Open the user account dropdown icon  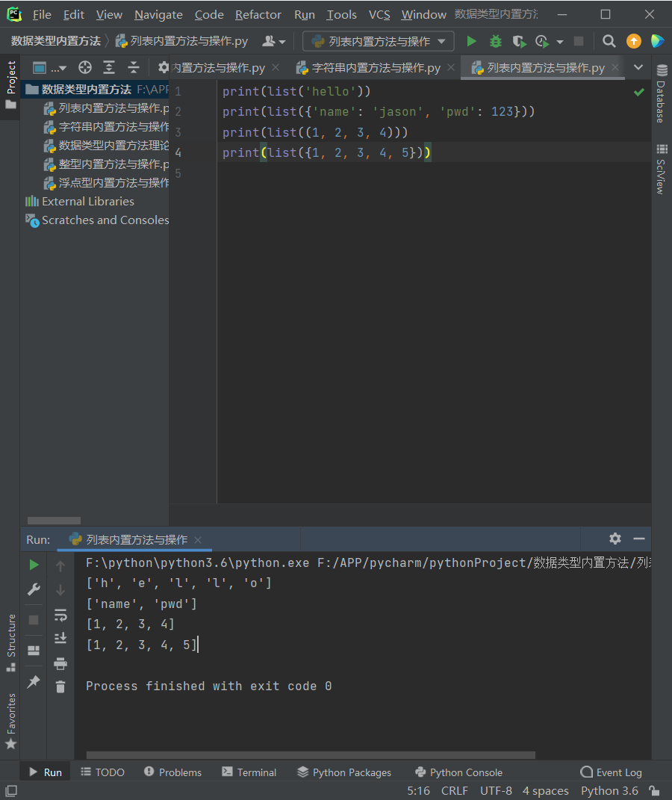(274, 41)
